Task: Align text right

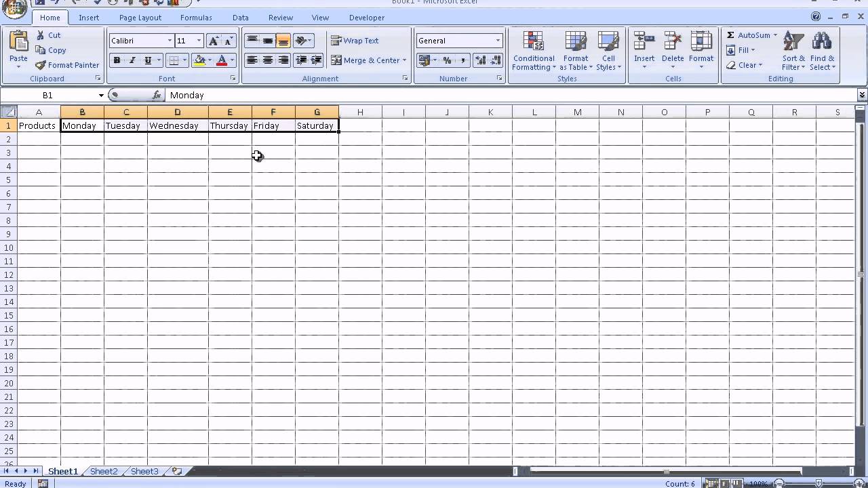Action: [283, 60]
